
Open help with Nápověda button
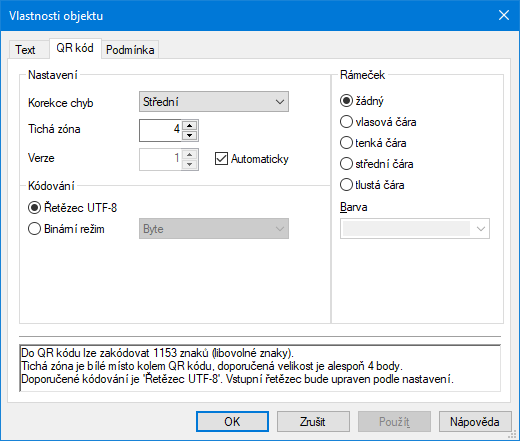(475, 422)
